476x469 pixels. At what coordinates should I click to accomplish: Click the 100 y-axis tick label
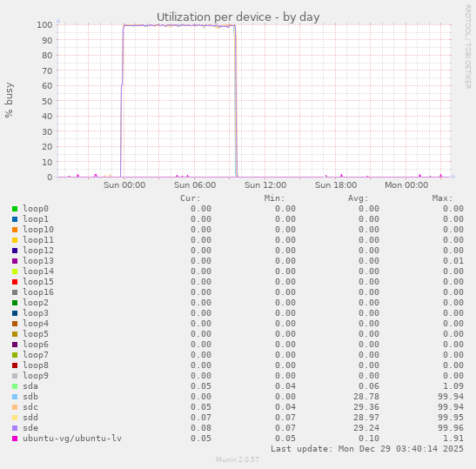(44, 25)
